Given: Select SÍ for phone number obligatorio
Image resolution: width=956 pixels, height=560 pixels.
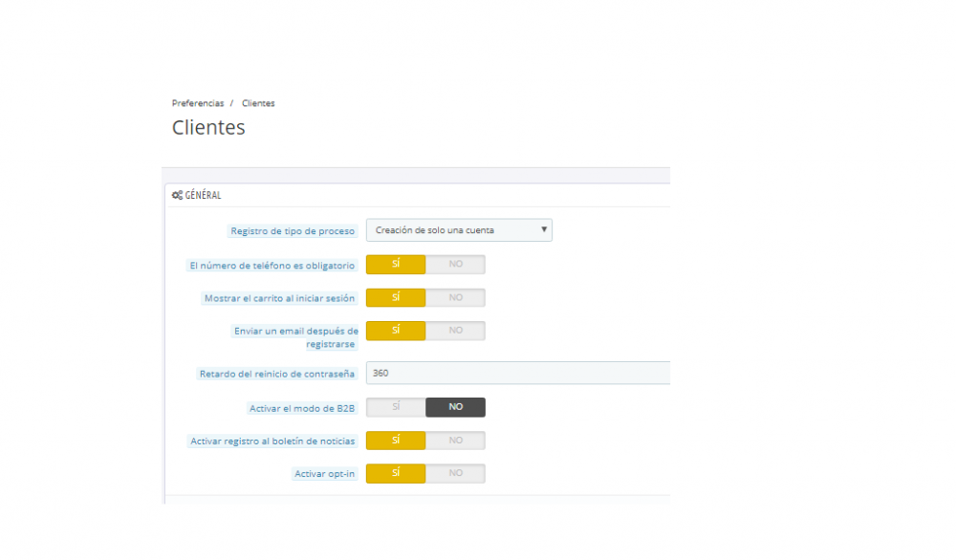Looking at the screenshot, I should tap(396, 264).
